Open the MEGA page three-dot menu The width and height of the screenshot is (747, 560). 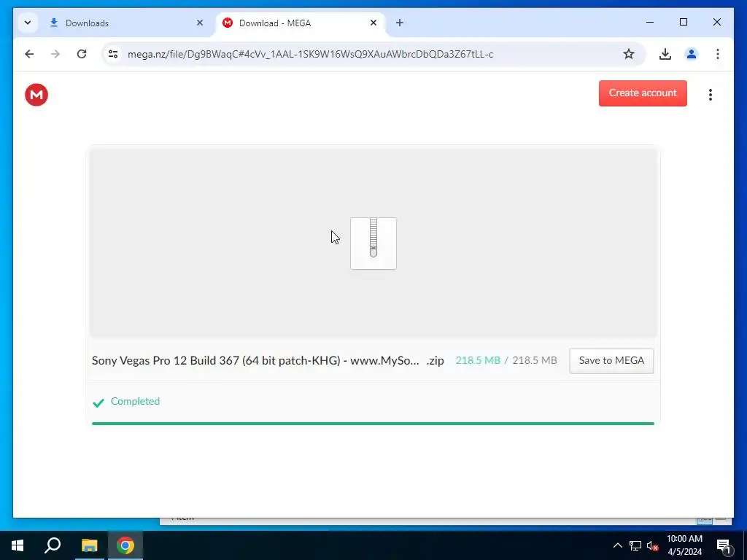click(711, 95)
